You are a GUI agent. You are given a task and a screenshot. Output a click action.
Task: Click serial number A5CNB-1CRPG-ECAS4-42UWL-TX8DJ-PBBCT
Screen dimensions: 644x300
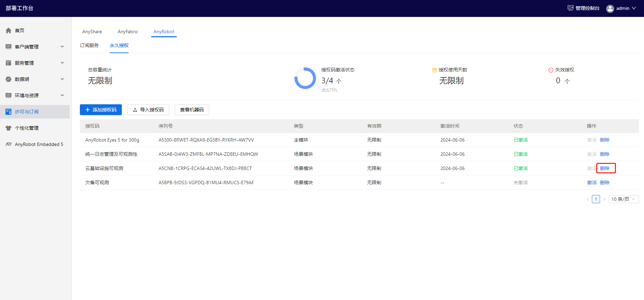pos(205,168)
